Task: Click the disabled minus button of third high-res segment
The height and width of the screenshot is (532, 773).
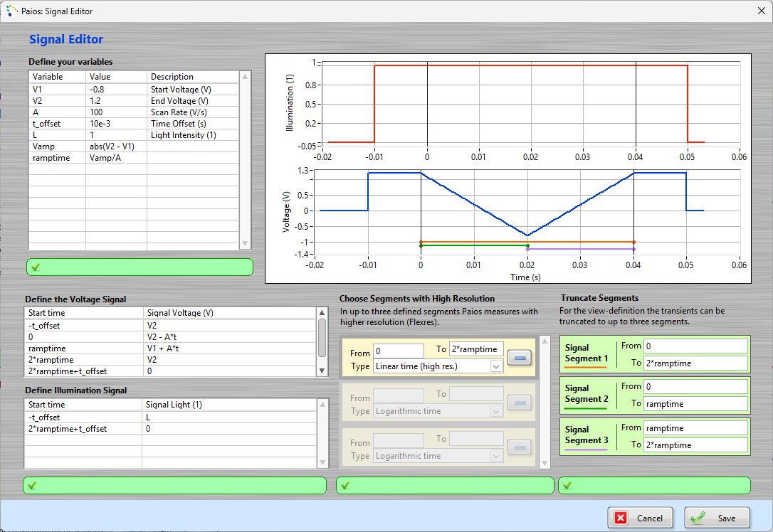Action: tap(520, 447)
